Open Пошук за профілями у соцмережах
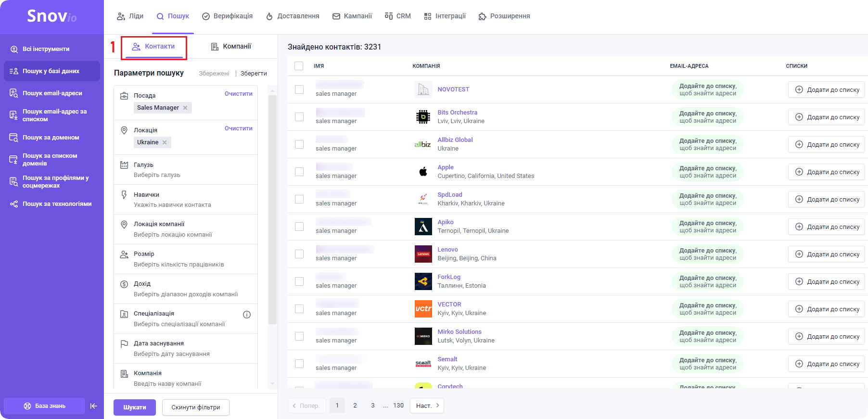 (x=52, y=182)
